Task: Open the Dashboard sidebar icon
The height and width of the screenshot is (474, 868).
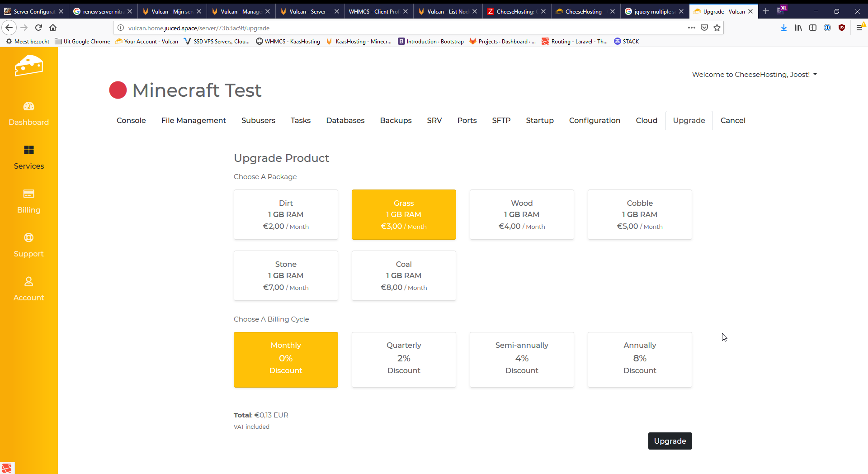Action: (x=28, y=106)
